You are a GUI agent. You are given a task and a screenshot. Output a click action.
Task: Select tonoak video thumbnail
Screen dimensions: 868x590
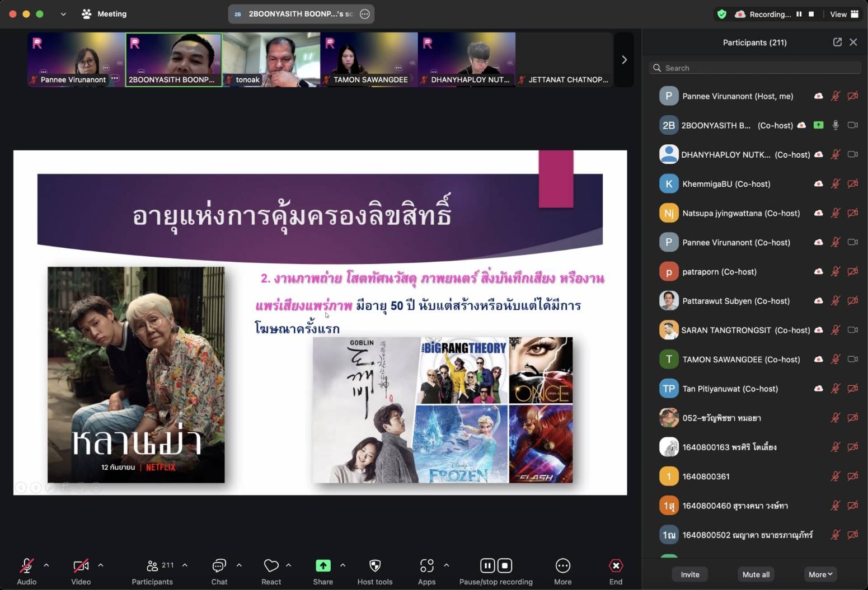point(271,59)
